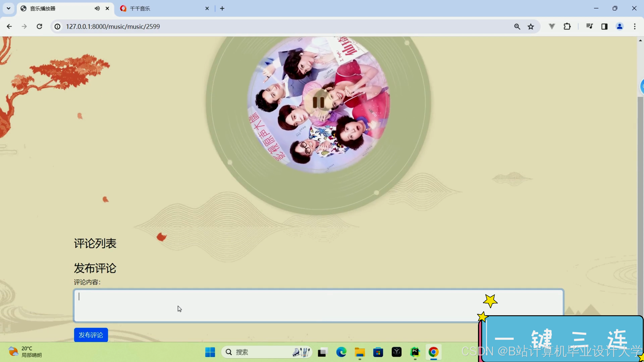Viewport: 644px width, 362px height.
Task: Open a new browser tab
Action: 222,9
